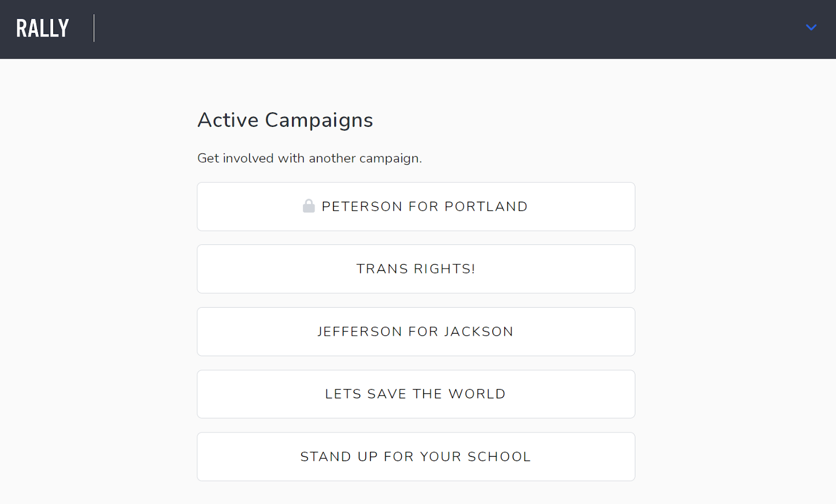Expand the blue chevron menu in header

click(811, 27)
